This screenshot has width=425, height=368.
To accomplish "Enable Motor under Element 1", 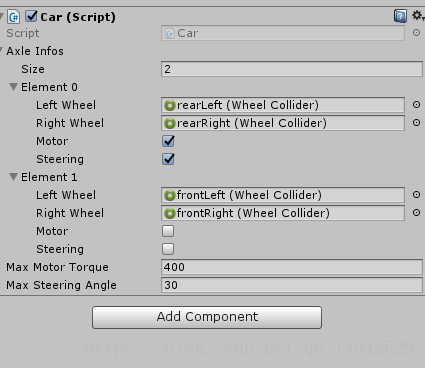I will click(168, 231).
